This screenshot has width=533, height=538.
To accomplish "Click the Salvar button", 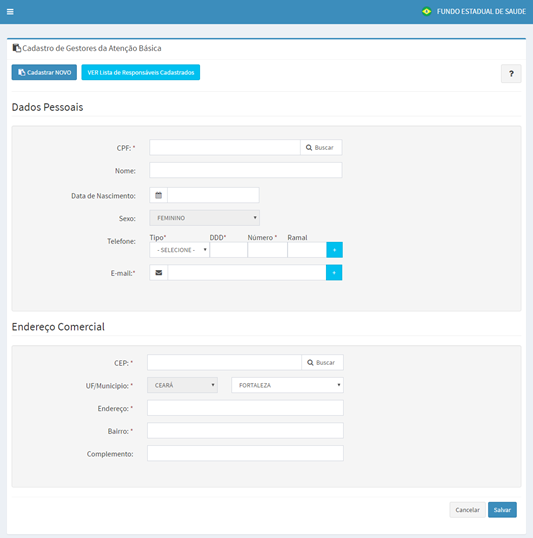I will click(x=502, y=510).
